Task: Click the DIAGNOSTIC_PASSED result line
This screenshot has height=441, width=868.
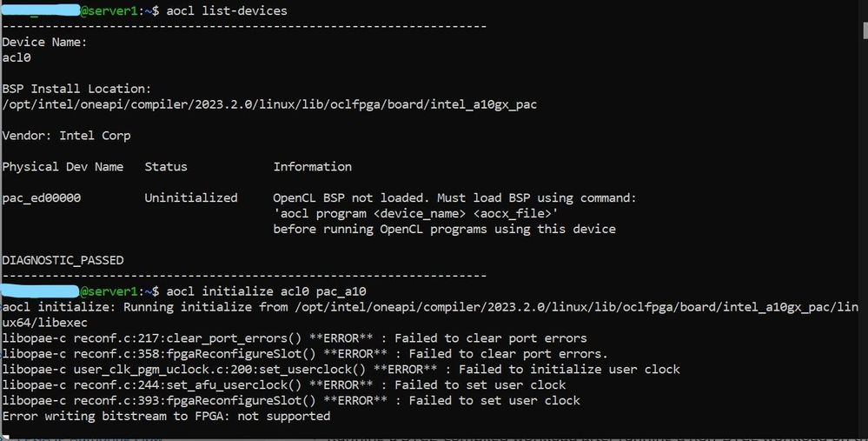Action: 63,260
